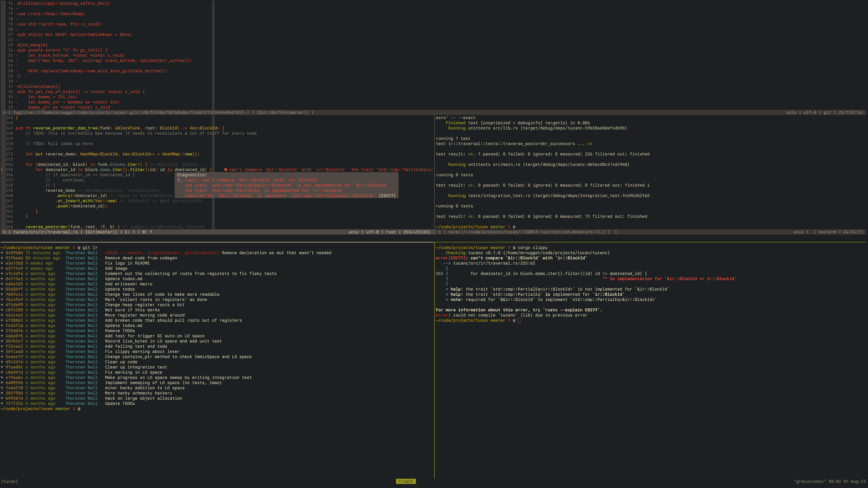Click the 'Diagnostics:' popup header
This screenshot has width=868, height=488.
coord(192,175)
